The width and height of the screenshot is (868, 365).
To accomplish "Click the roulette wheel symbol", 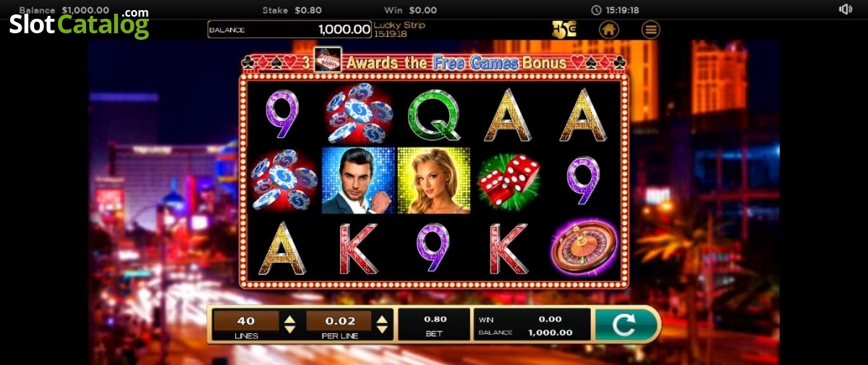I will click(x=584, y=248).
